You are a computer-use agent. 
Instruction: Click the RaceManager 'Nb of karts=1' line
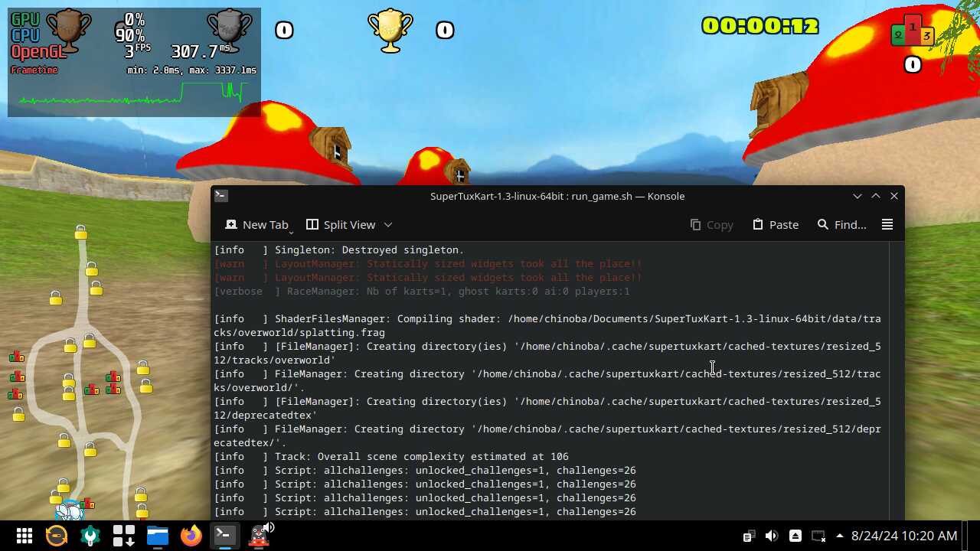click(x=422, y=292)
